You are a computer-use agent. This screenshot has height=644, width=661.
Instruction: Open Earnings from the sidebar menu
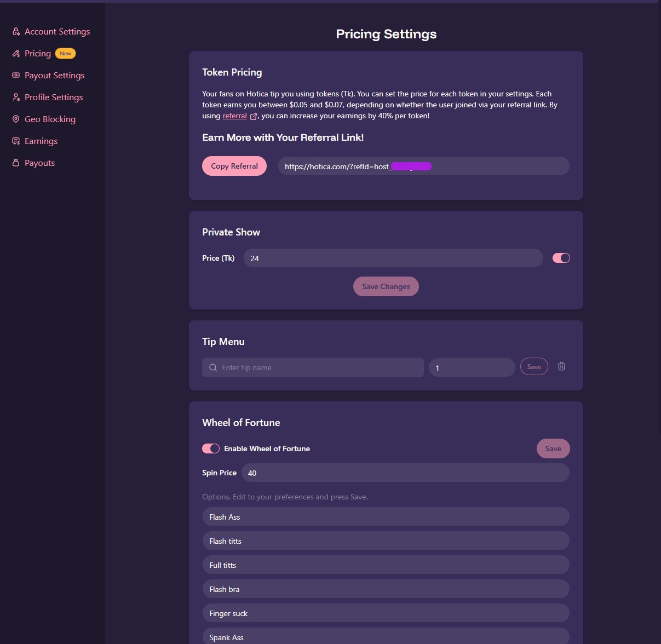(41, 141)
